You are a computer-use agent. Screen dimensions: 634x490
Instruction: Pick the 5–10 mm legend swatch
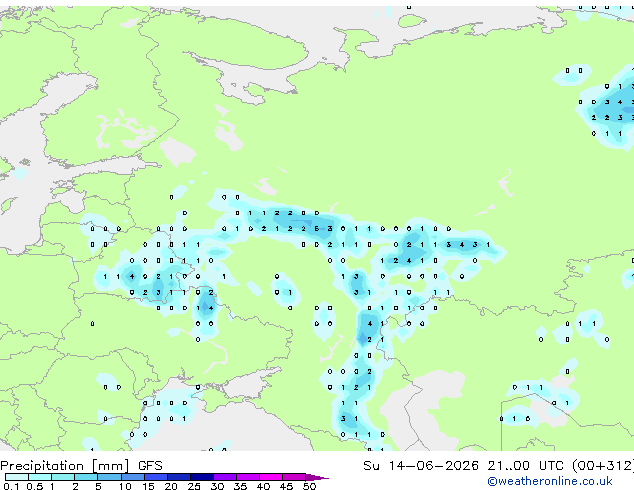110,477
